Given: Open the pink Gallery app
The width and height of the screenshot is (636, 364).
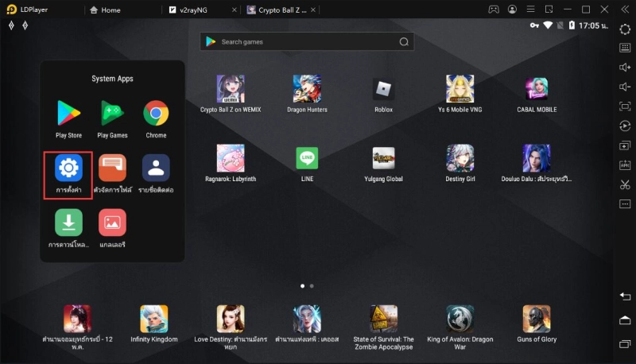Looking at the screenshot, I should (x=112, y=223).
